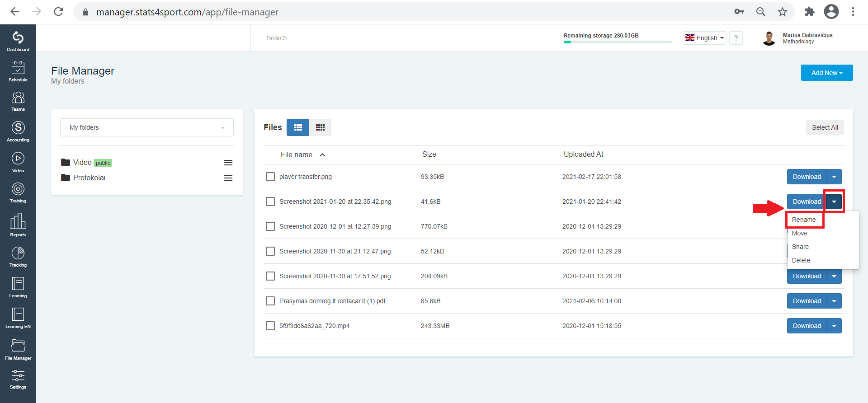Open the Video sidebar section
868x403 pixels.
coord(18,162)
